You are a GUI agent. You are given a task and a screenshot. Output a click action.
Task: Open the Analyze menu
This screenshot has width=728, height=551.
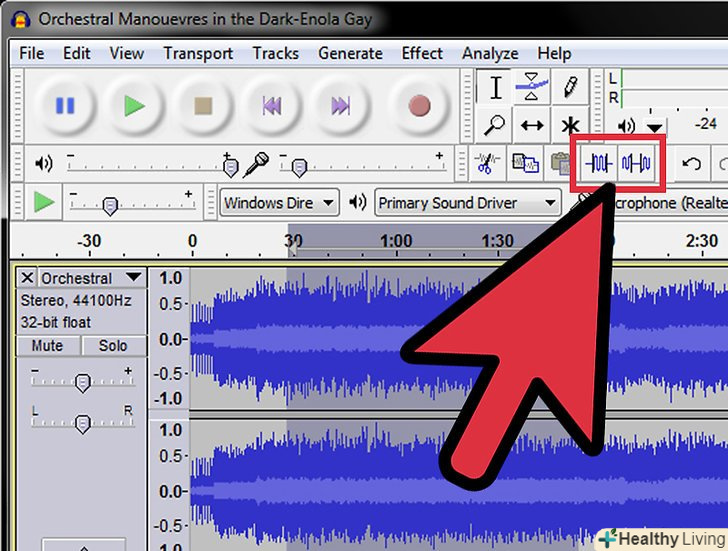(x=490, y=53)
